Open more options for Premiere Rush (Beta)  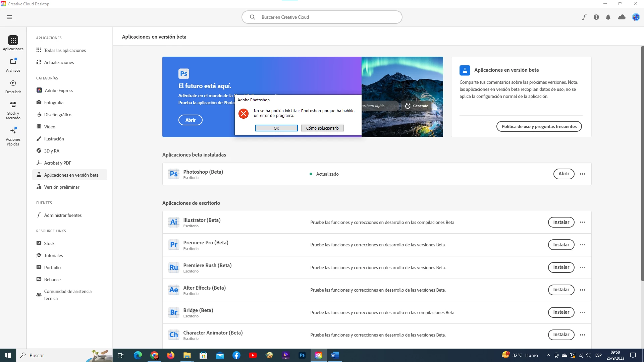point(583,267)
